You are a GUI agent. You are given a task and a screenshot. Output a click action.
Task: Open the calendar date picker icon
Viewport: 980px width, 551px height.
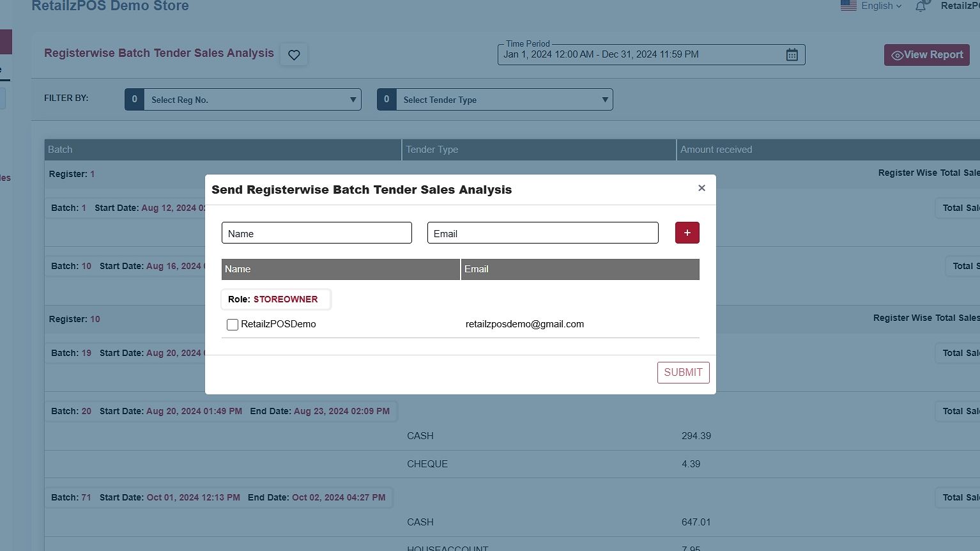792,55
